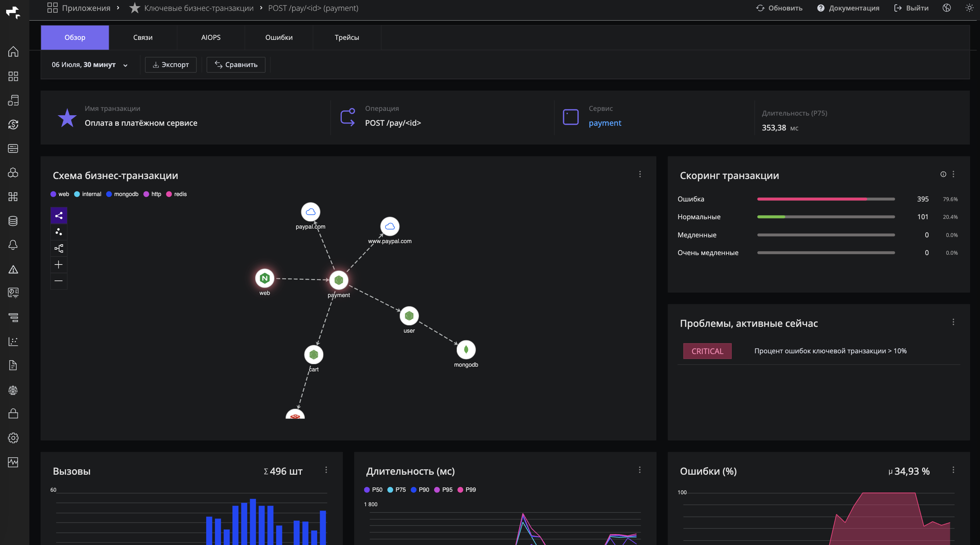Click the scoring info icon
Screen dimensions: 980x545
[x=943, y=174]
